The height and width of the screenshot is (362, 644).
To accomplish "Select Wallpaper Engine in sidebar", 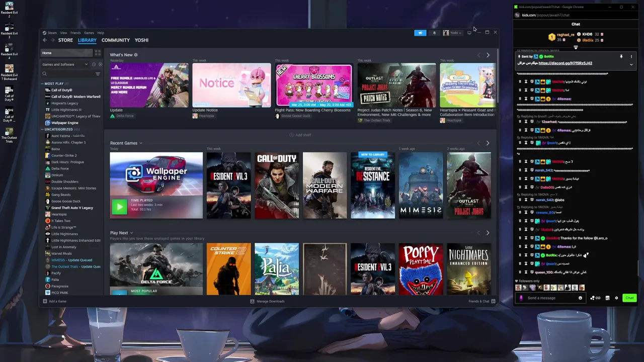I will point(64,123).
